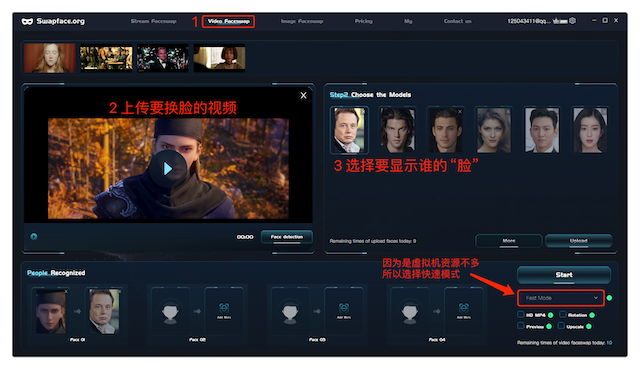Click the People Recognized heading

click(x=56, y=273)
